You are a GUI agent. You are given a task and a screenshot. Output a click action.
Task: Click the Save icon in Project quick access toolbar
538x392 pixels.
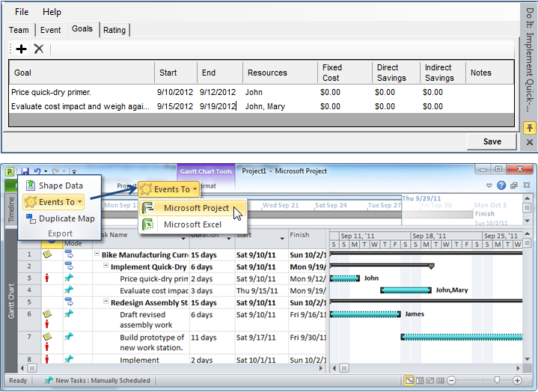pos(25,171)
